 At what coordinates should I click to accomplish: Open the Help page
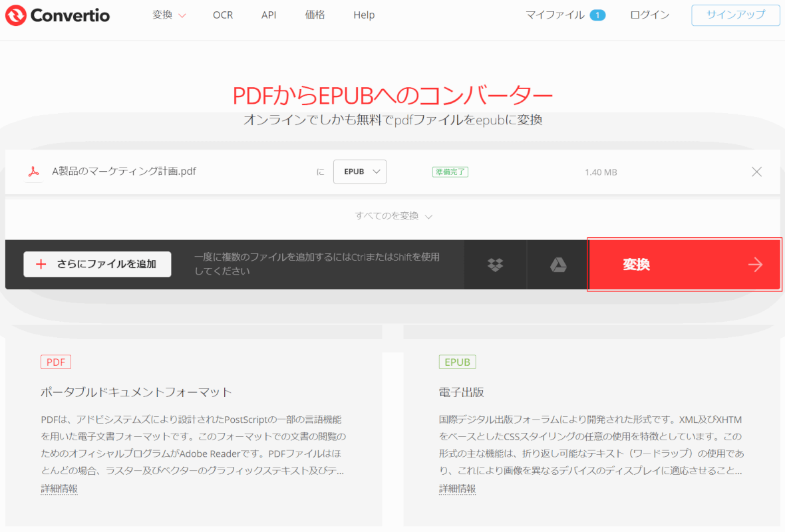(x=364, y=15)
